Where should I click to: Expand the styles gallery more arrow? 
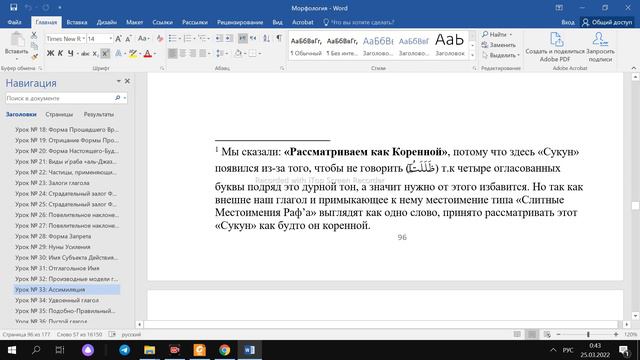point(473,56)
